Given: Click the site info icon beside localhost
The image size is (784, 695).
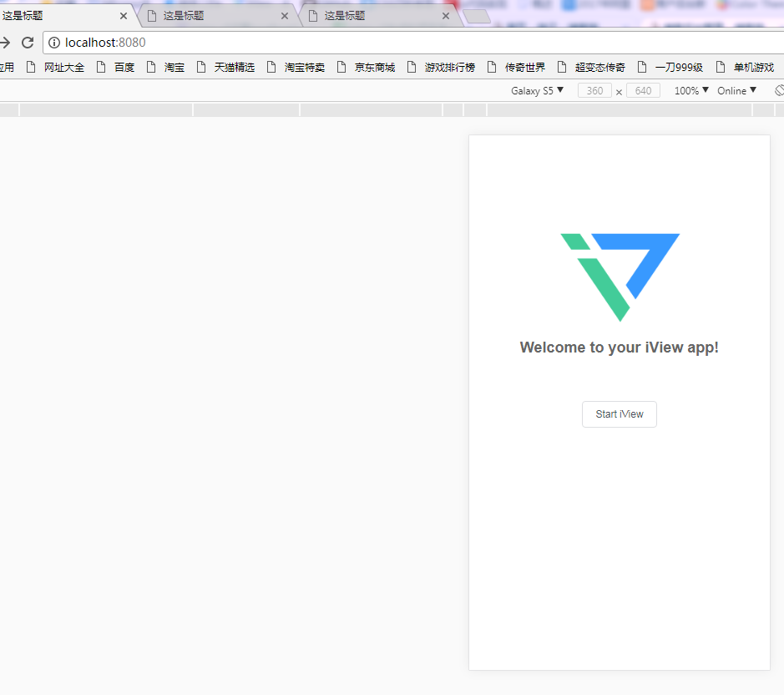Looking at the screenshot, I should tap(54, 43).
